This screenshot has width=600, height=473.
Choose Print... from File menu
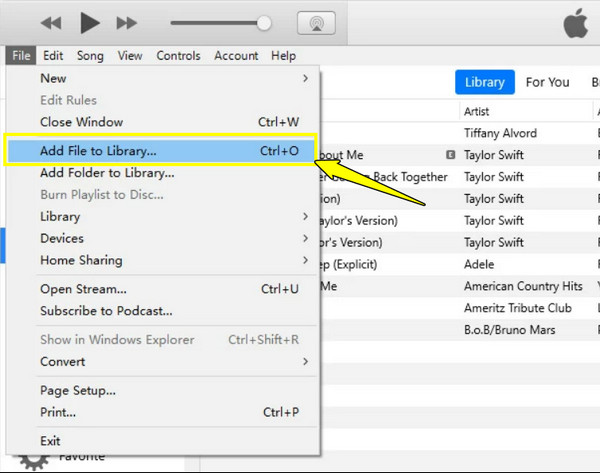[x=163, y=413]
